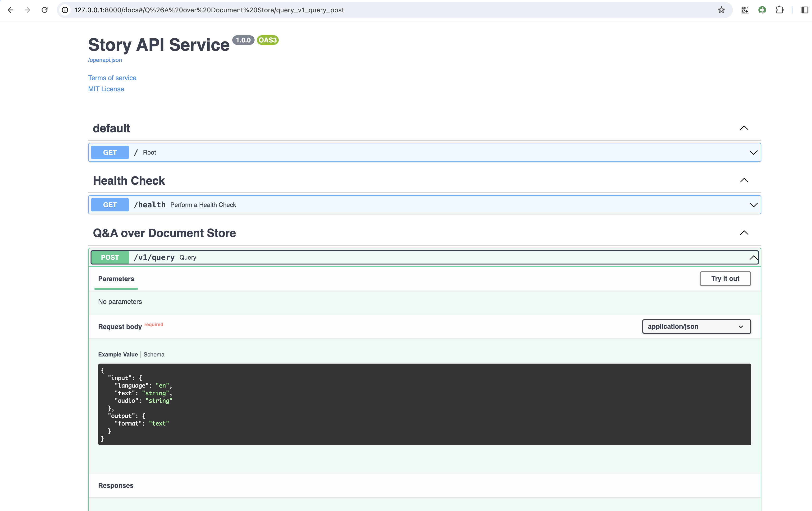Viewport: 812px width, 511px height.
Task: Collapse the Health Check section
Action: [x=744, y=180]
